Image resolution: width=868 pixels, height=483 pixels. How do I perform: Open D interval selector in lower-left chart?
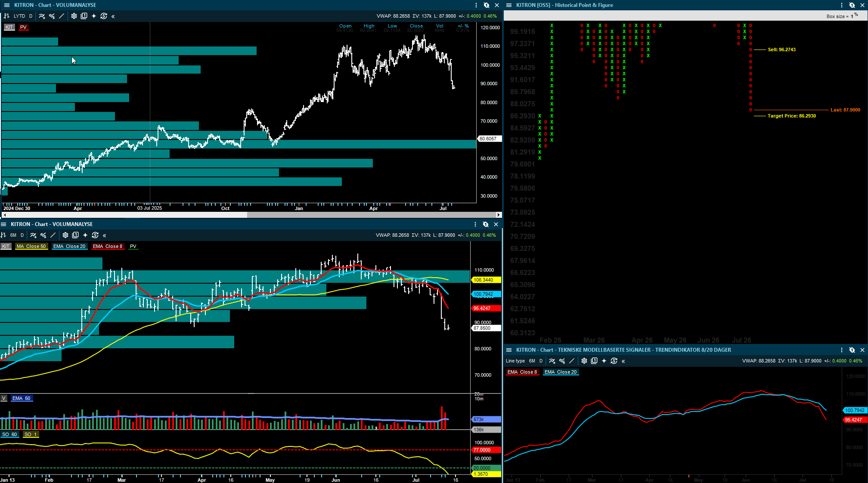(22, 235)
